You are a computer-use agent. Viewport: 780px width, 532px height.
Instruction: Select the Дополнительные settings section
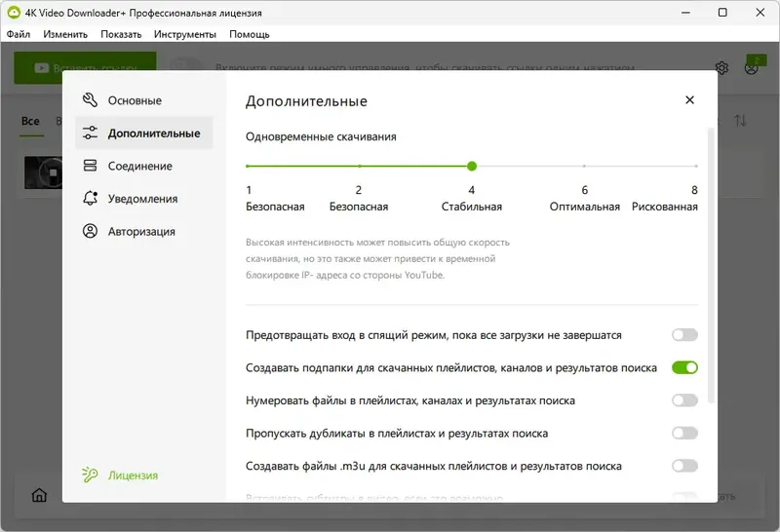pyautogui.click(x=144, y=133)
